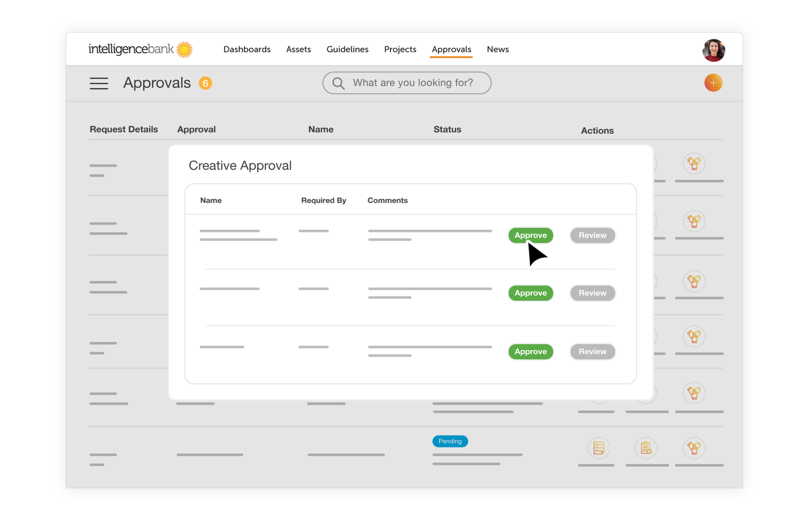Review the second Creative Approval item
Viewport: 809px width, 532px height.
[593, 293]
